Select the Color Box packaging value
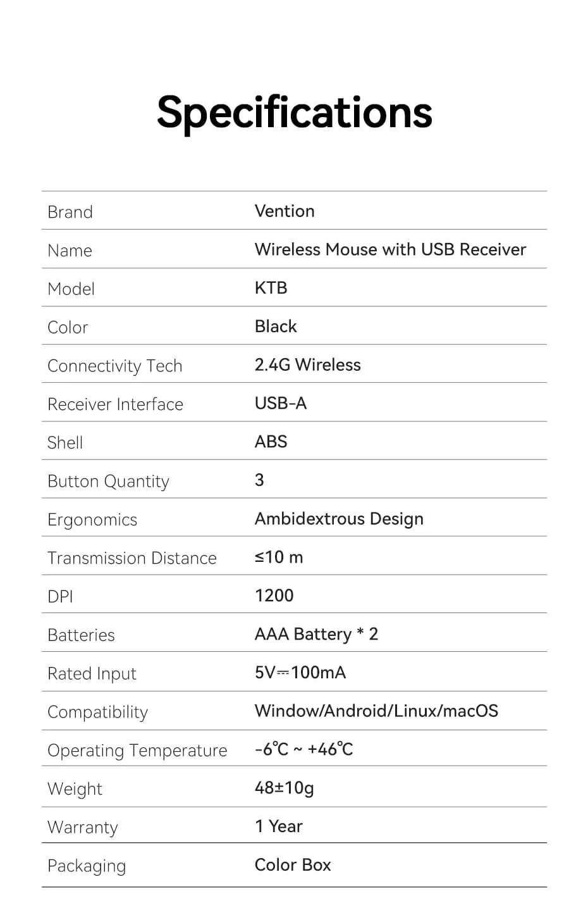Viewport: 588px width, 915px height. tap(293, 865)
